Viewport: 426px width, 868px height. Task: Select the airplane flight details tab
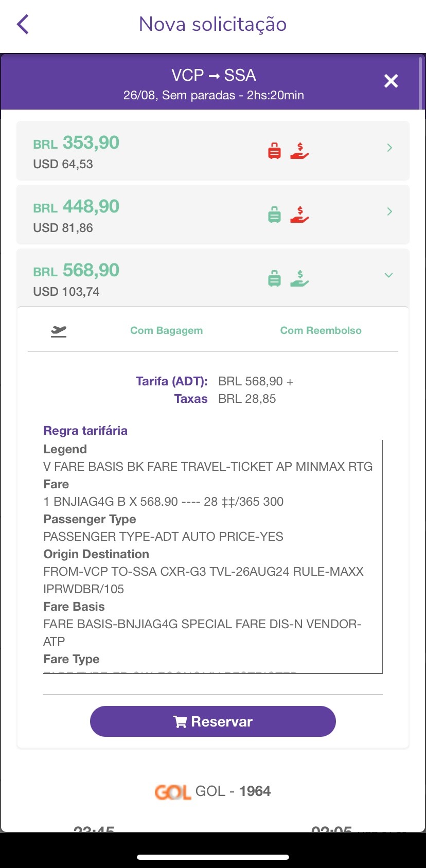coord(59,331)
